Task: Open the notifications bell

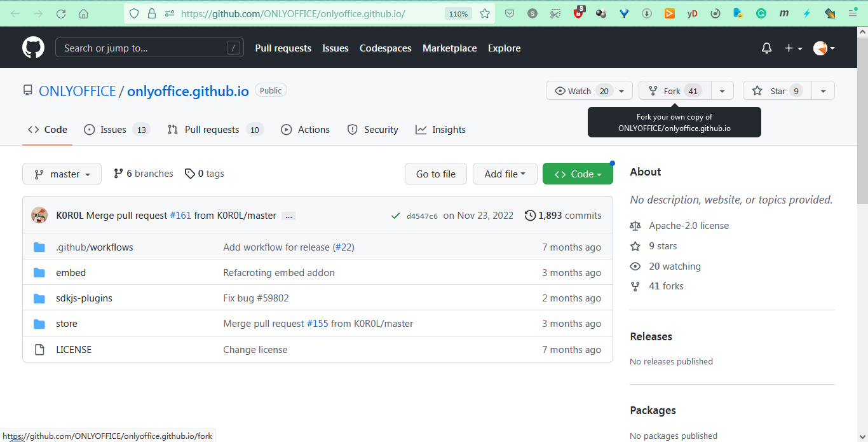Action: click(x=767, y=48)
